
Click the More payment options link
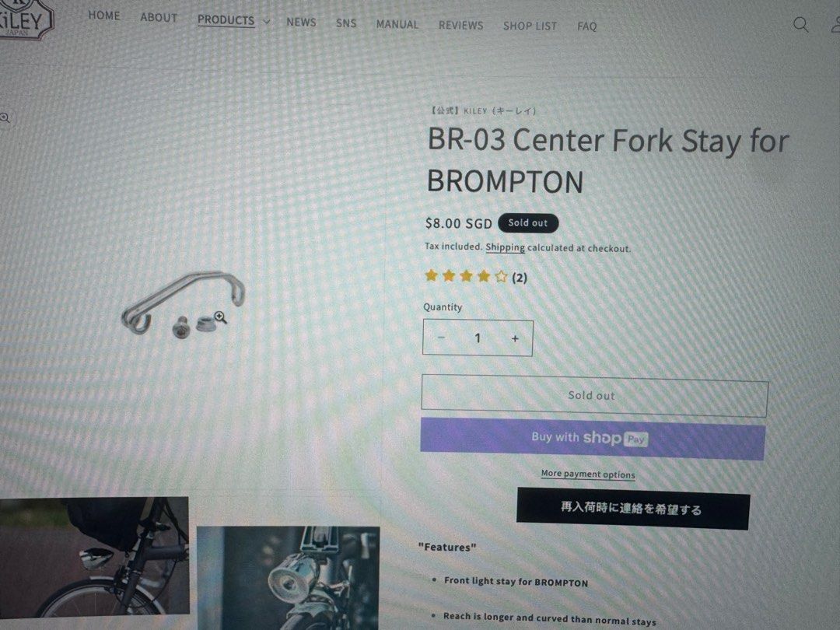coord(588,474)
